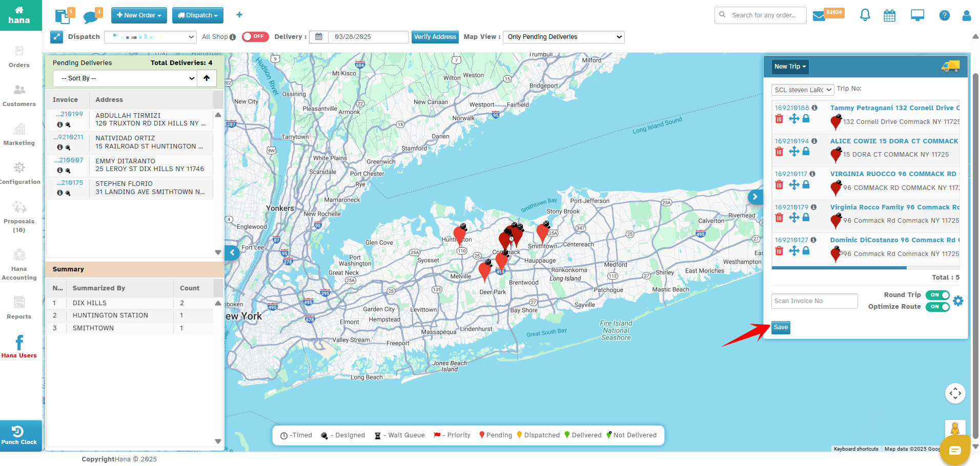Open Keyboard shortcuts link on map

click(x=856, y=449)
